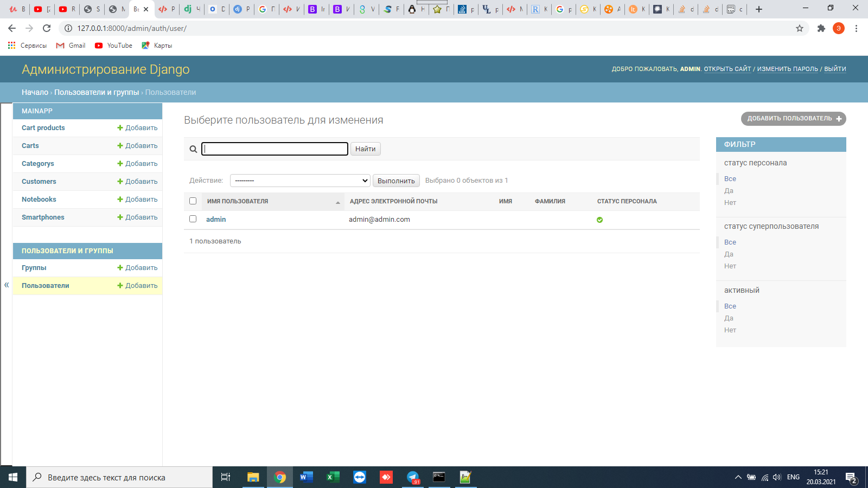Open Categorys in the sidebar

pyautogui.click(x=38, y=164)
